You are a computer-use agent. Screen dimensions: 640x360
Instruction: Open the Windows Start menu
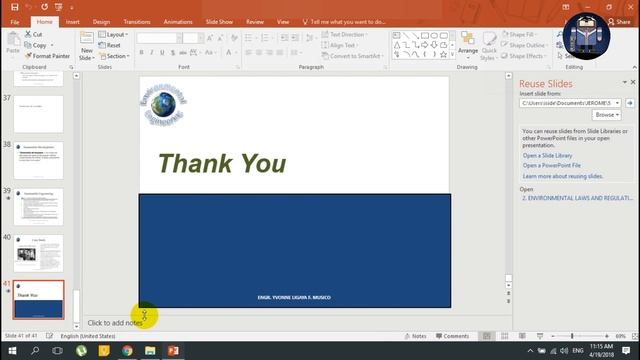point(12,351)
